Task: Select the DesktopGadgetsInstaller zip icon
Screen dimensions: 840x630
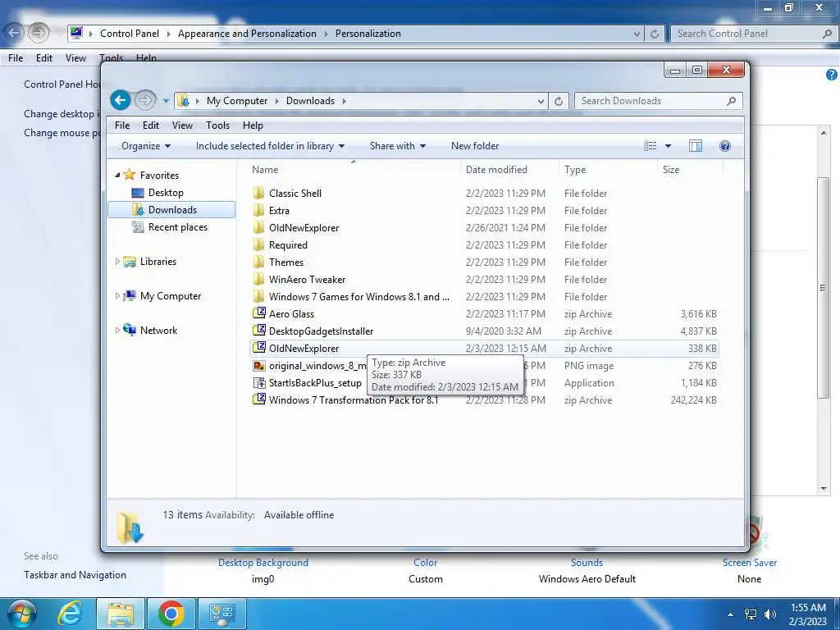Action: point(258,331)
